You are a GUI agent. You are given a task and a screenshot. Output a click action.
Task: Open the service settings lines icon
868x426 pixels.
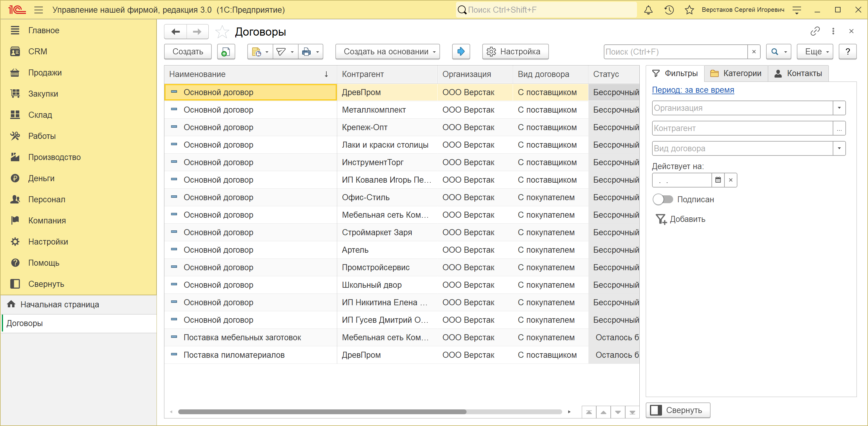click(797, 10)
